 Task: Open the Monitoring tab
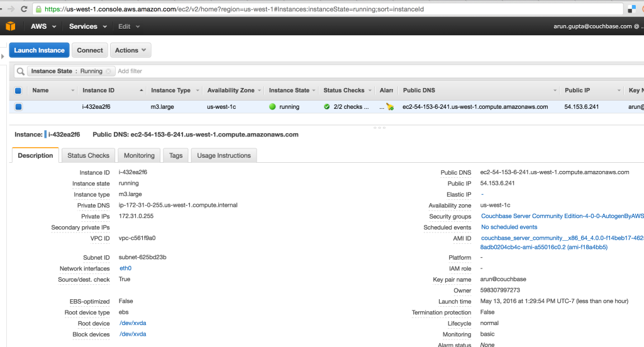coord(139,155)
